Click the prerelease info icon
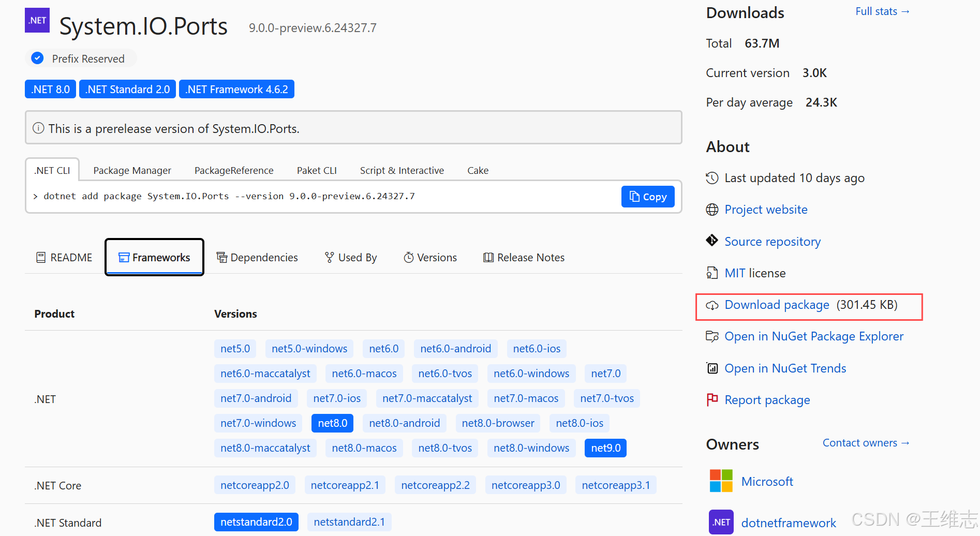The height and width of the screenshot is (536, 980). [x=38, y=128]
